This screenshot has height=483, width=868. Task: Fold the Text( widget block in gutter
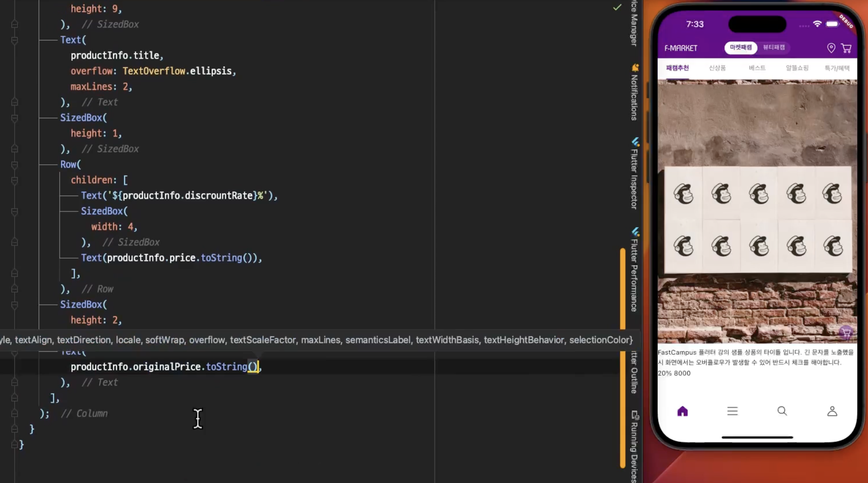coord(14,40)
